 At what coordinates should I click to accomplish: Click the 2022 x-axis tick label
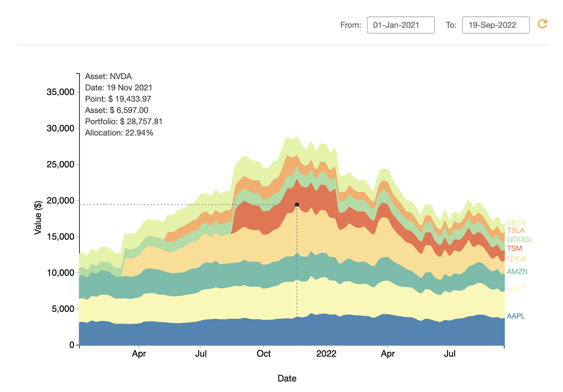tap(326, 354)
